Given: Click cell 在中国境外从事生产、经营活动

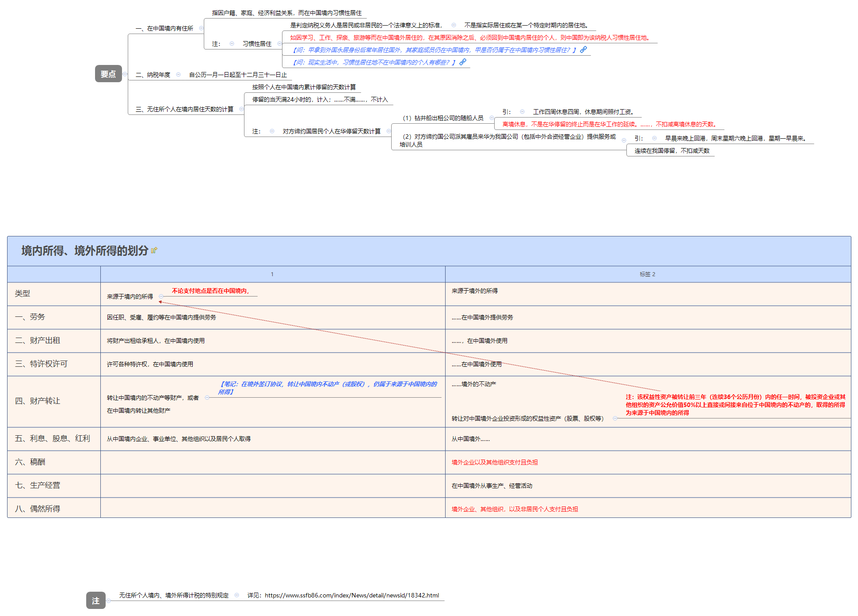Looking at the screenshot, I should tap(492, 486).
